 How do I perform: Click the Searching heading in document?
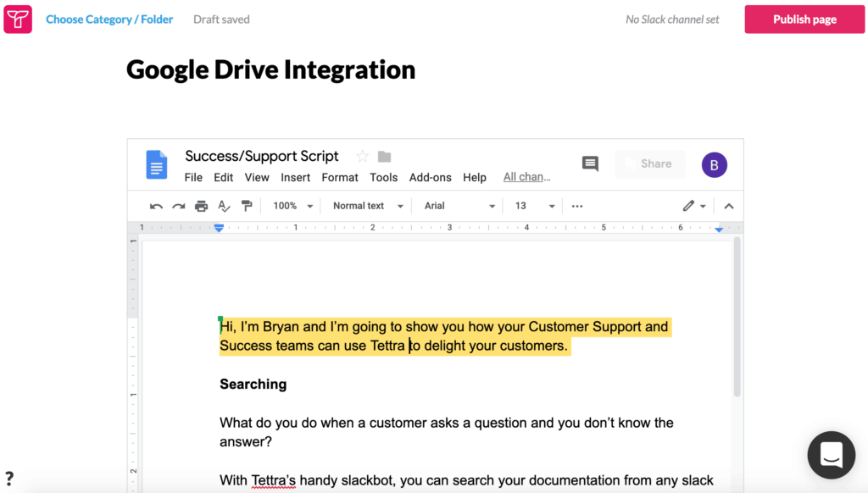tap(253, 385)
